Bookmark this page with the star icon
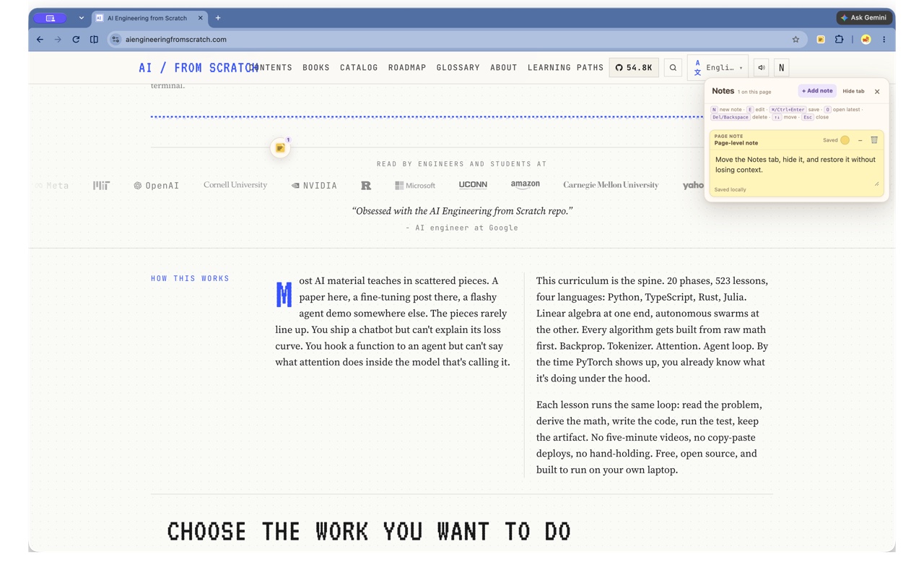This screenshot has height=578, width=924. (x=796, y=40)
